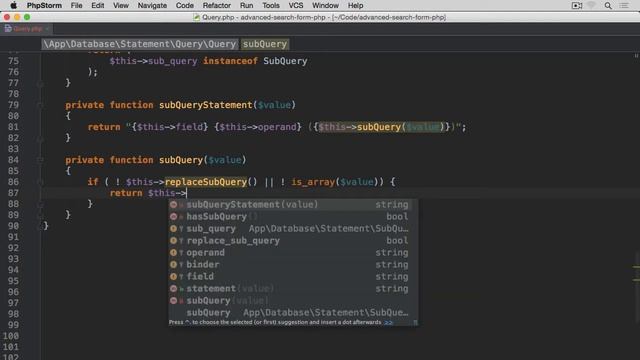Click inspection status indicator at top right
Viewport: 640px width, 360px height.
click(636, 56)
